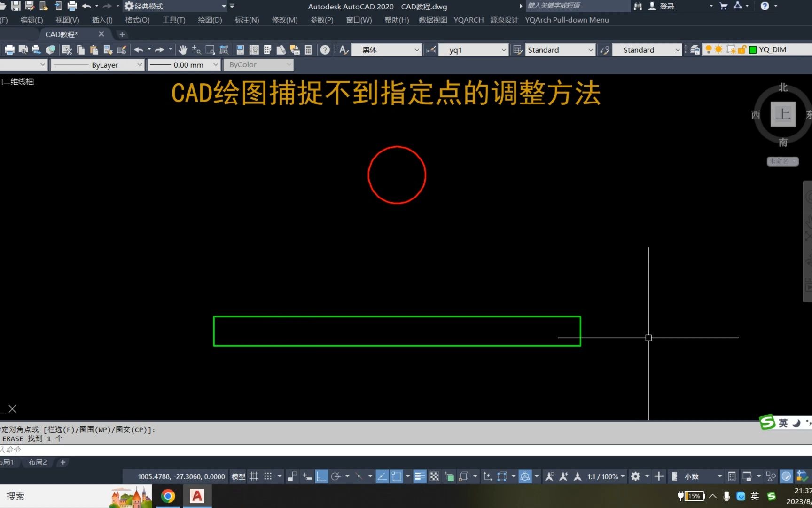Click the Zoom Previous icon

(x=224, y=50)
